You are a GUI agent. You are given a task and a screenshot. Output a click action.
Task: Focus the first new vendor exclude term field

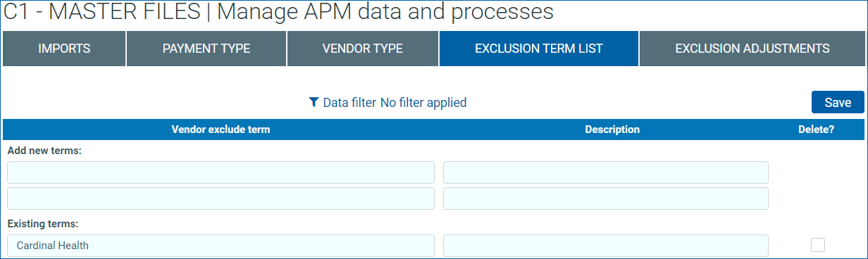221,172
